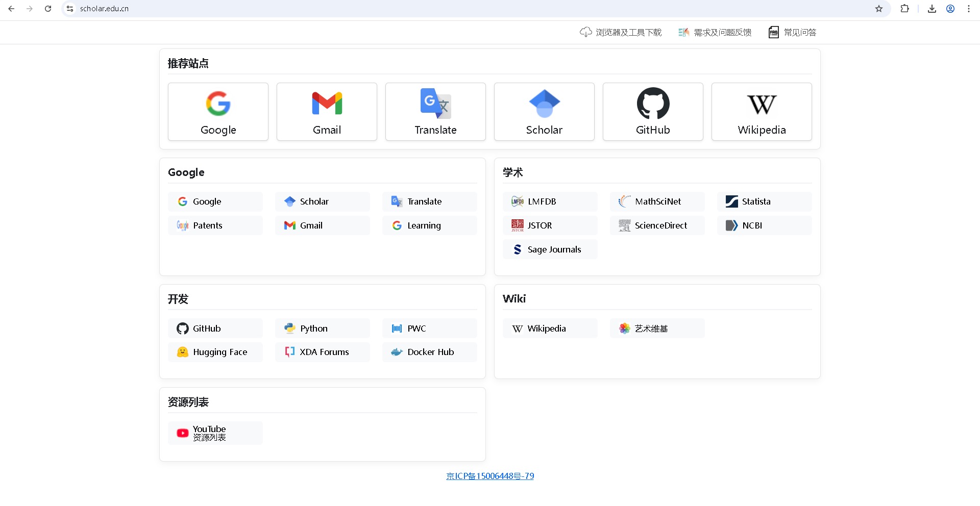Open the Patents link
The height and width of the screenshot is (506, 980).
click(x=215, y=225)
